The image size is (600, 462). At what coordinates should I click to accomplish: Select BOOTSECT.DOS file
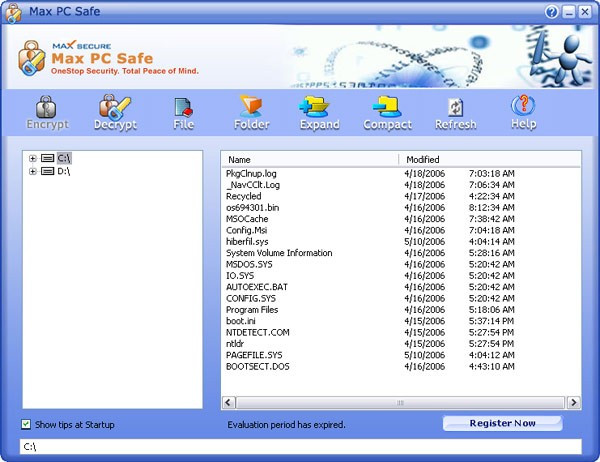pos(258,366)
